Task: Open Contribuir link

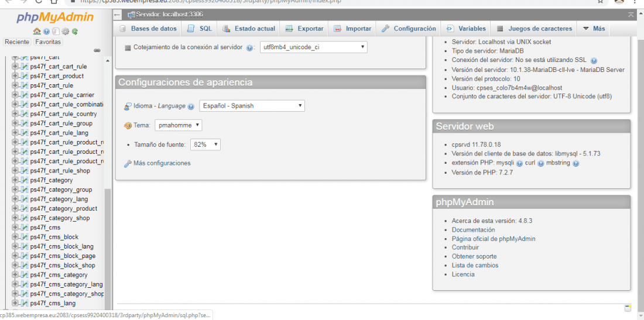Action: tap(465, 247)
